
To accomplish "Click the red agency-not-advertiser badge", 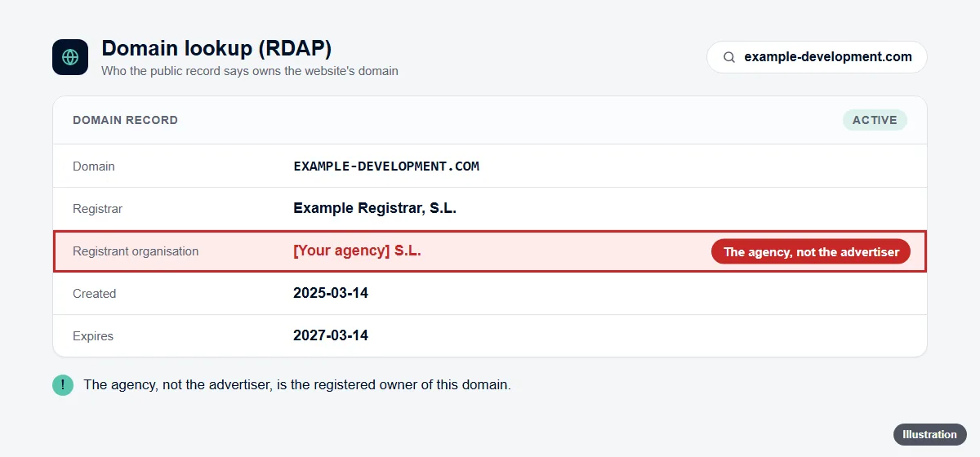I will pyautogui.click(x=811, y=251).
